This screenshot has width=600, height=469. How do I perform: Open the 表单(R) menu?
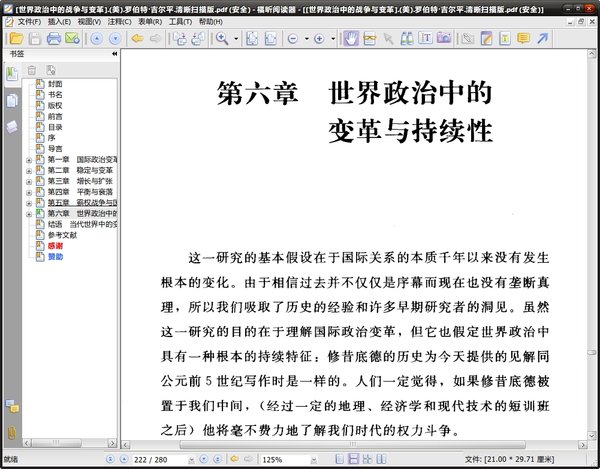click(150, 22)
